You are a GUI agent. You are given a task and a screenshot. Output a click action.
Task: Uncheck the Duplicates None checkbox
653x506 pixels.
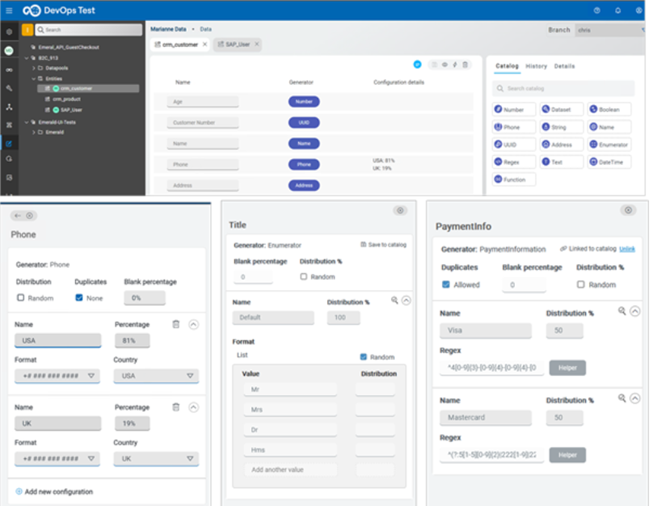pyautogui.click(x=80, y=297)
